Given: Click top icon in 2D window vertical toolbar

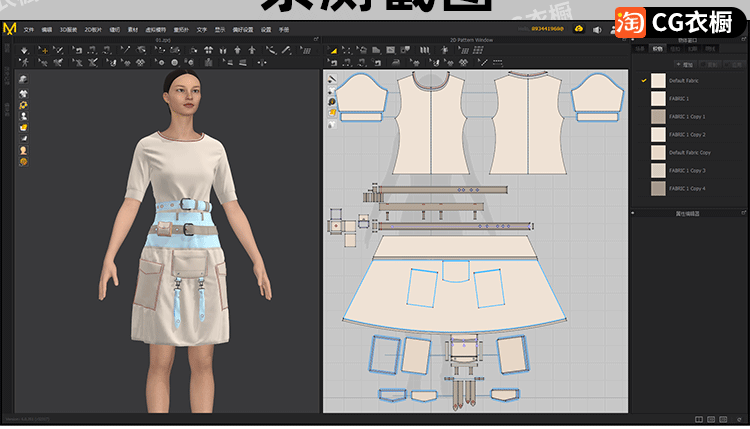Looking at the screenshot, I should pyautogui.click(x=331, y=80).
